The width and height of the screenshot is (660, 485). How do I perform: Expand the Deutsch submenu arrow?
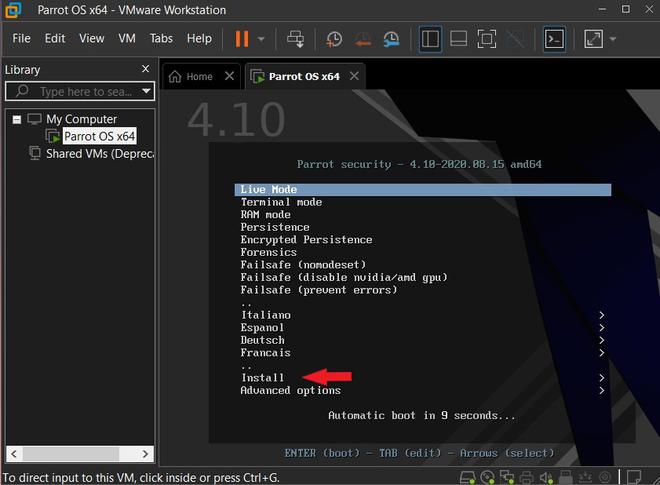601,340
